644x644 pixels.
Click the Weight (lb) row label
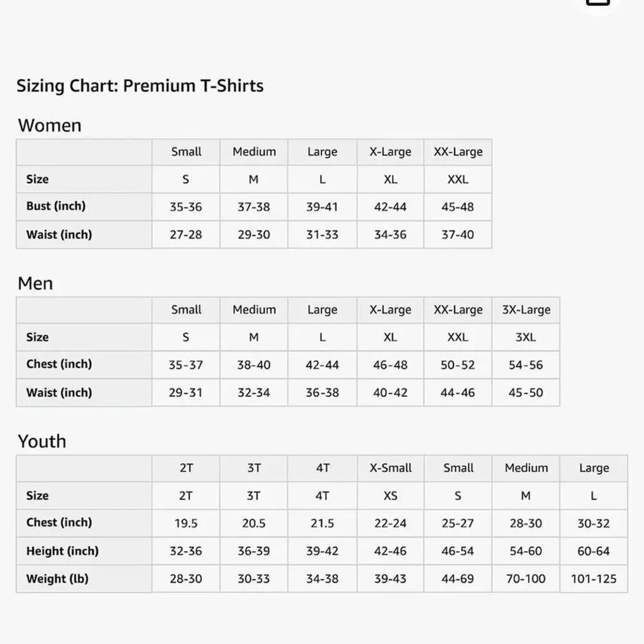[x=57, y=579]
